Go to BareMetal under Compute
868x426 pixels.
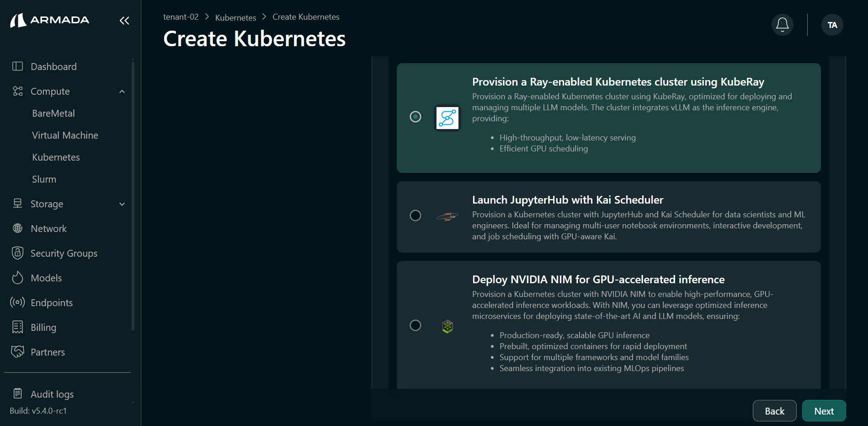(x=53, y=113)
